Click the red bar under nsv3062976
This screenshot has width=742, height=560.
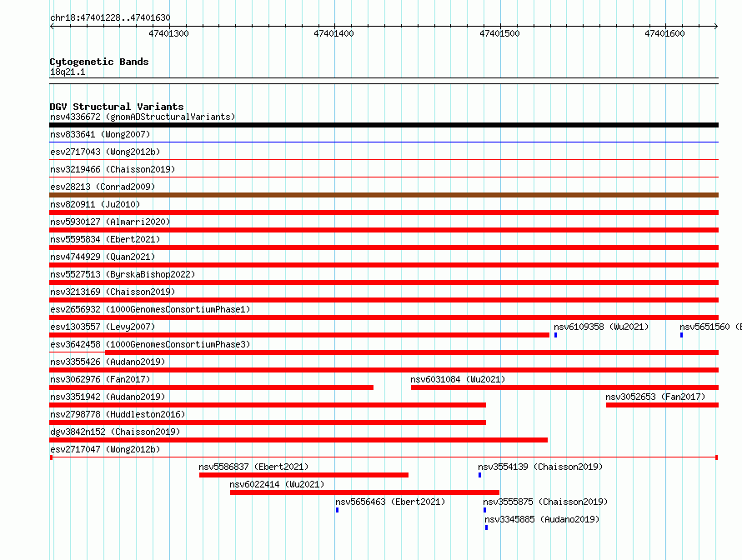211,387
